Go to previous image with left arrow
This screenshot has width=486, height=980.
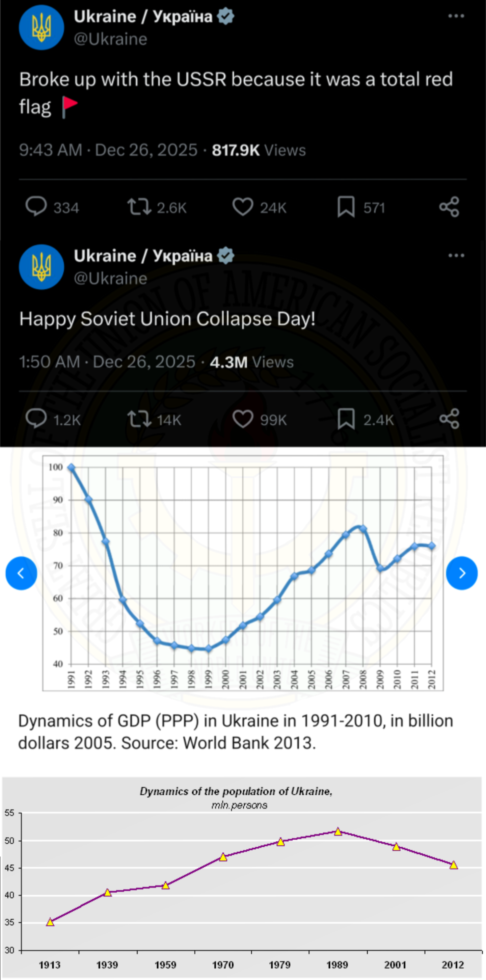click(x=21, y=573)
